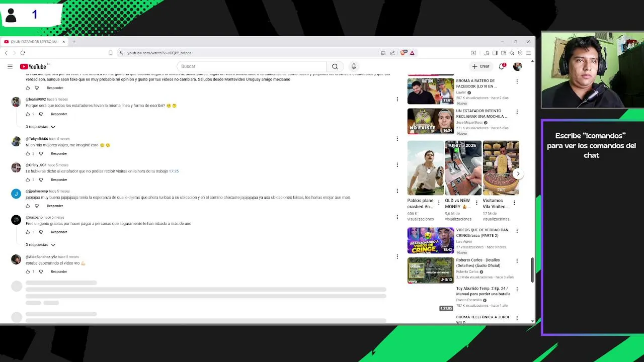Like @Cristy_SG1's comment
Image resolution: width=644 pixels, height=362 pixels.
(28, 179)
